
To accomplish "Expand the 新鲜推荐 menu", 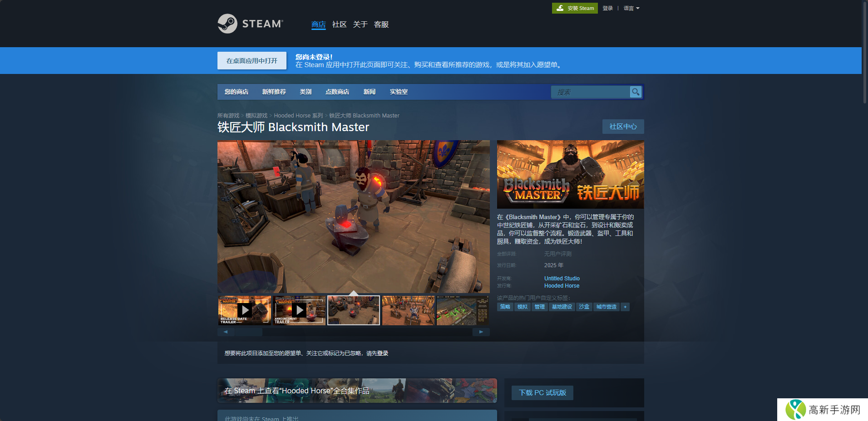I will (x=274, y=92).
